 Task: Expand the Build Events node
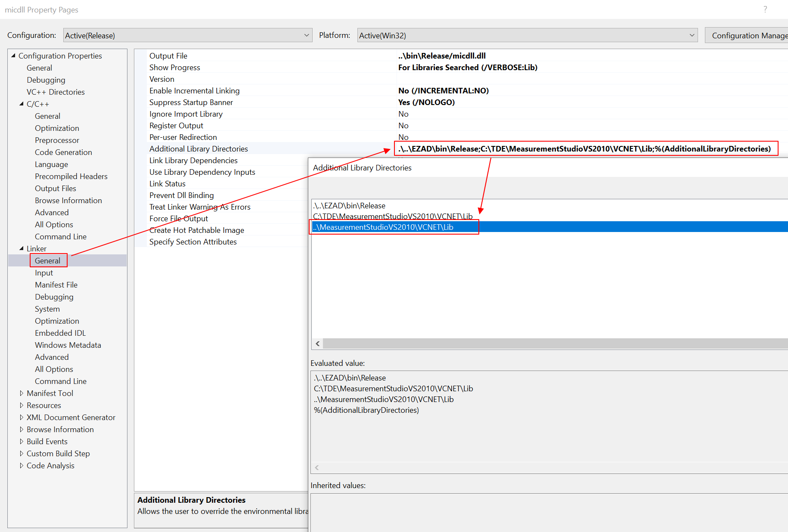point(22,441)
